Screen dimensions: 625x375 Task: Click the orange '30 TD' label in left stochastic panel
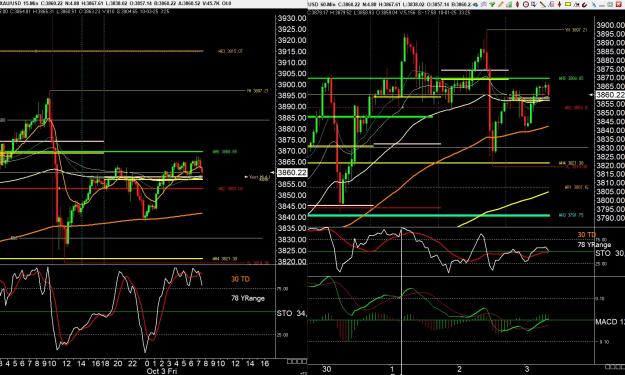240,279
